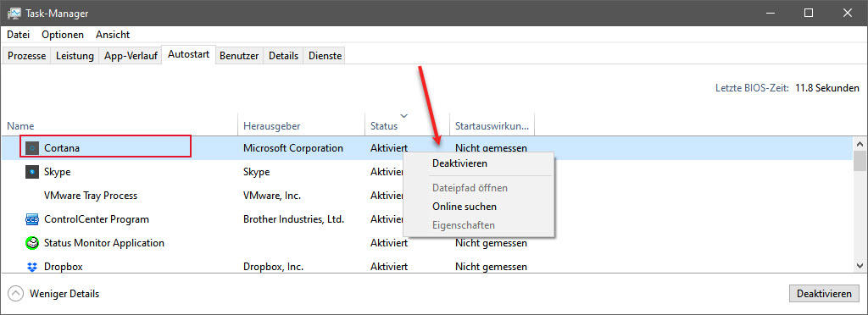Click the scrollbar down arrow
Image resolution: width=868 pixels, height=315 pixels.
(860, 267)
